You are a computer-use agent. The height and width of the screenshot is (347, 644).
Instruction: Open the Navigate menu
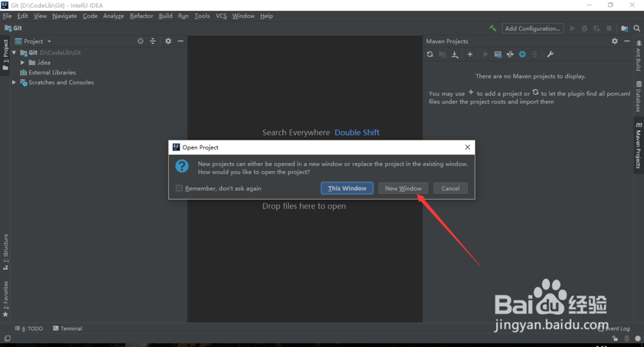(x=64, y=16)
